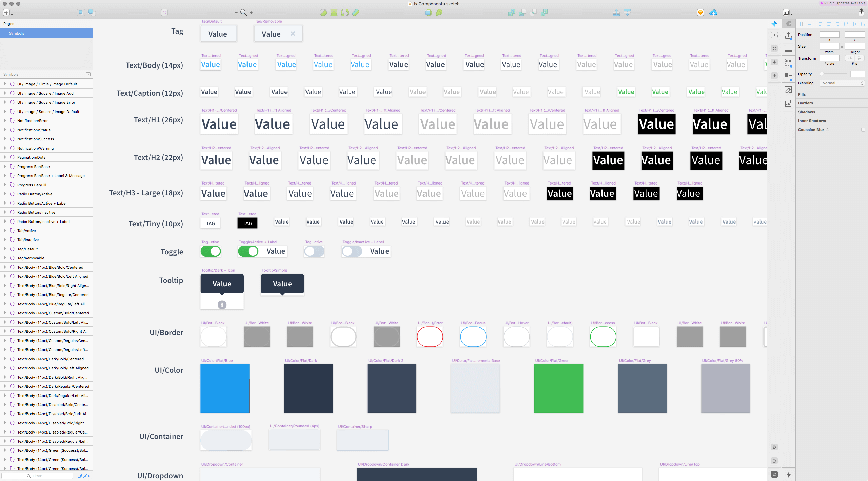Add a new page with the plus button
Image resolution: width=868 pixels, height=481 pixels.
[x=88, y=24]
